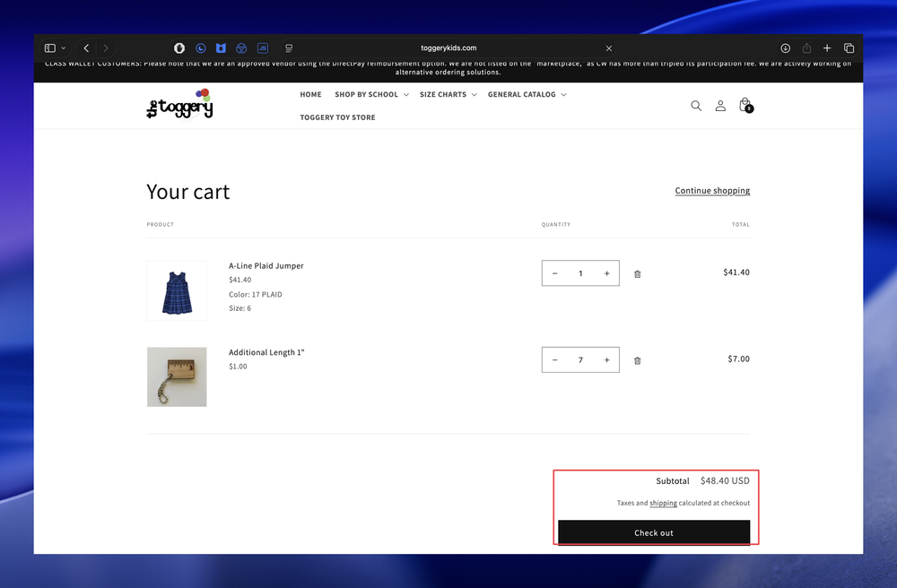Show the tab overview
The height and width of the screenshot is (588, 897).
click(x=849, y=48)
